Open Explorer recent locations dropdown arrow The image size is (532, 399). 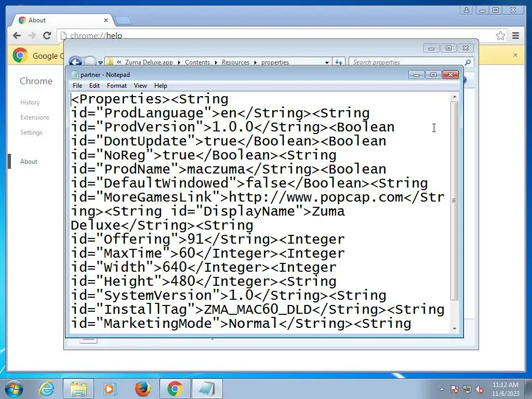pos(100,62)
